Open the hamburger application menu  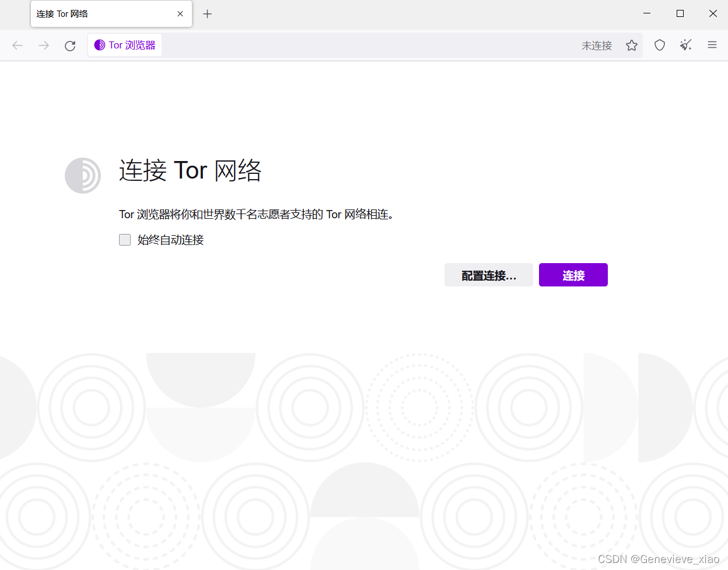tap(712, 45)
